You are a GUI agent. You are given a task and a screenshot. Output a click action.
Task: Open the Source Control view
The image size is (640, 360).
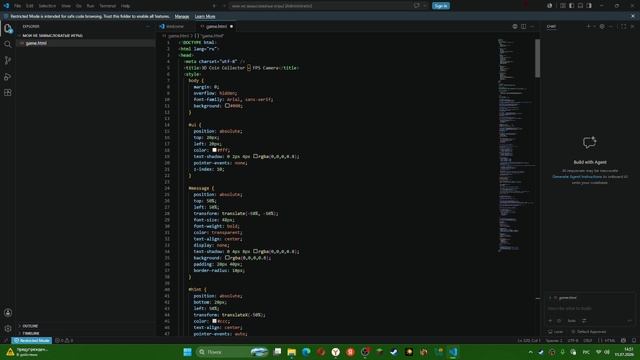pos(8,60)
